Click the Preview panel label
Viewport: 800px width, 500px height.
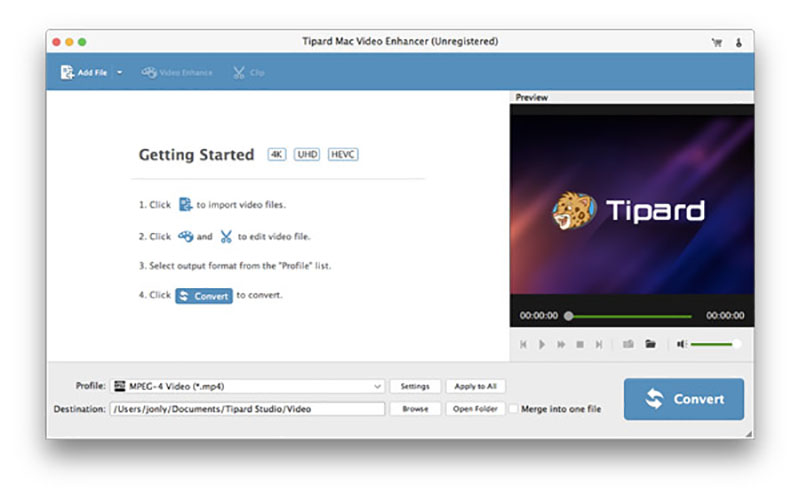point(531,97)
